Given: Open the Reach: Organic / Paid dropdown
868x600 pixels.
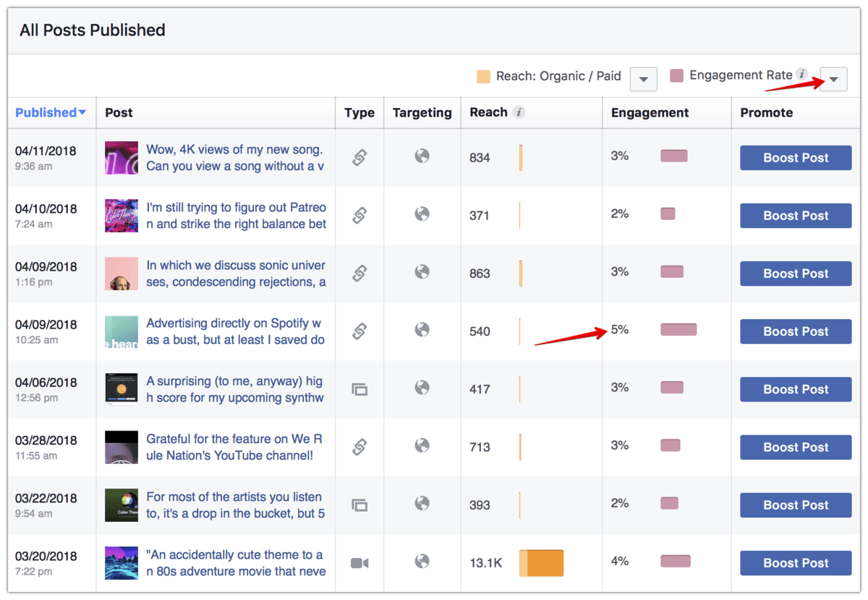Looking at the screenshot, I should 643,79.
